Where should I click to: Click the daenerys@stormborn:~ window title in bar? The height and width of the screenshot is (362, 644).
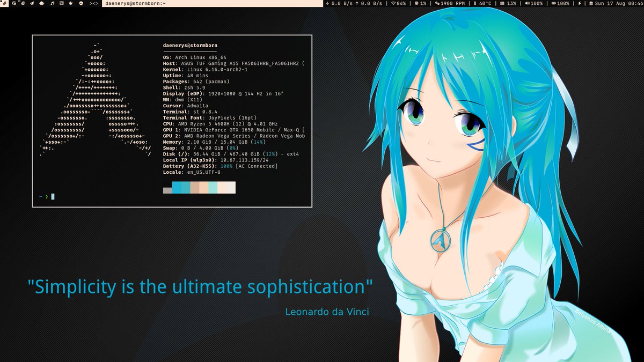pyautogui.click(x=135, y=3)
